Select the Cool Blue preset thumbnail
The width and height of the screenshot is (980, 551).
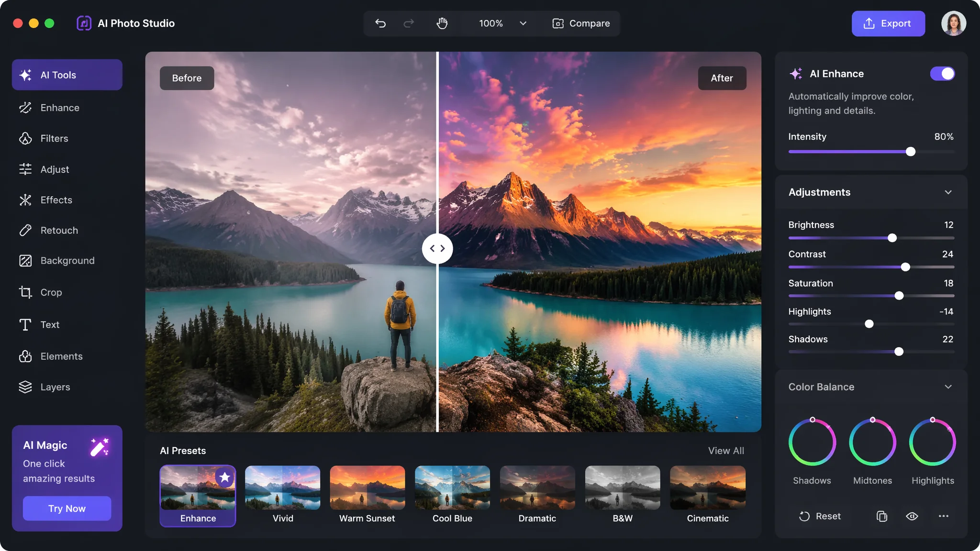[x=452, y=488]
